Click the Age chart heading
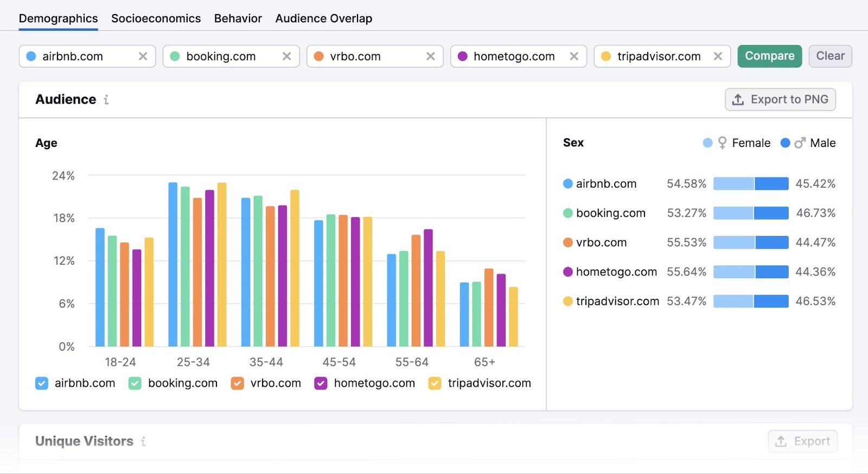Image resolution: width=868 pixels, height=474 pixels. (x=46, y=143)
